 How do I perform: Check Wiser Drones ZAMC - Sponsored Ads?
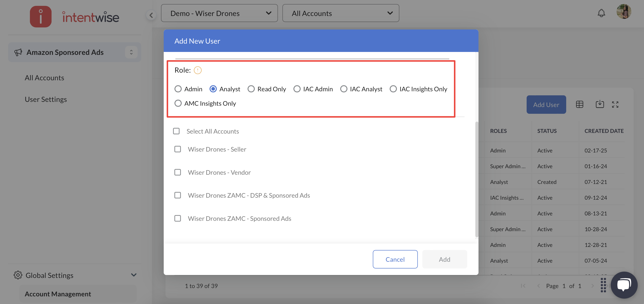coord(177,218)
